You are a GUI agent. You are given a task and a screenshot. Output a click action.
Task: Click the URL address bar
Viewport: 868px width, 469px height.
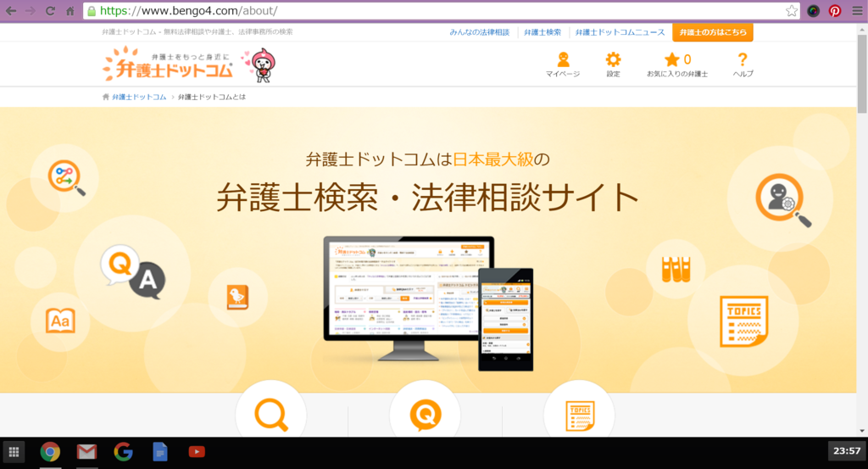pyautogui.click(x=440, y=10)
